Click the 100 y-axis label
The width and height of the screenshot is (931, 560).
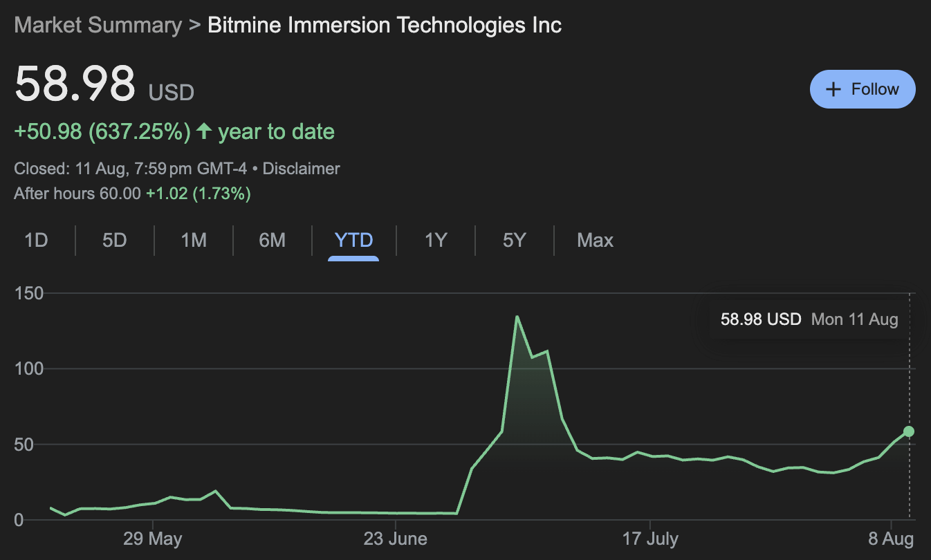[x=28, y=369]
